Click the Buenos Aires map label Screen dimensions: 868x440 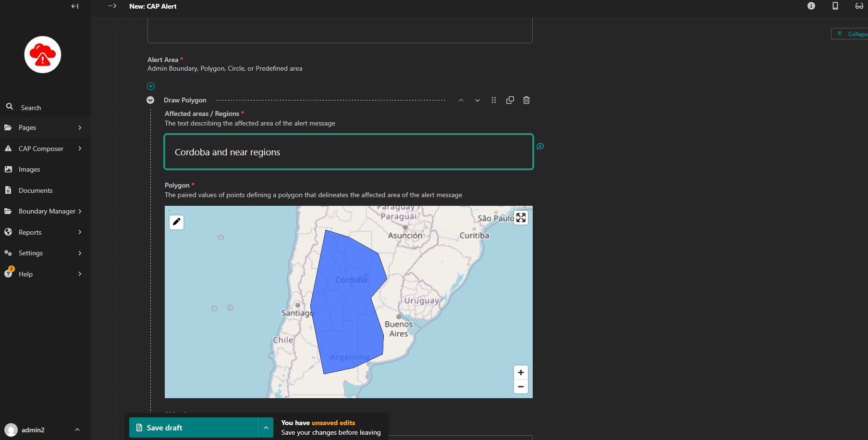(x=399, y=329)
